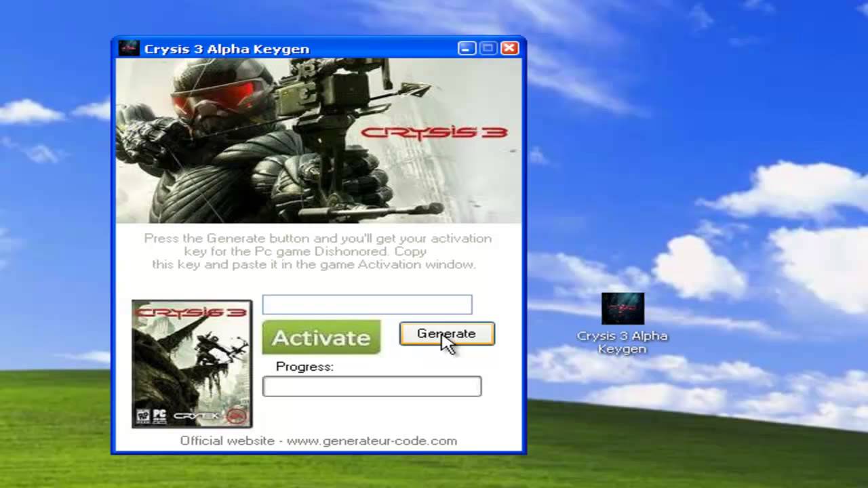This screenshot has width=868, height=488.
Task: Click the green Activate button
Action: click(321, 338)
